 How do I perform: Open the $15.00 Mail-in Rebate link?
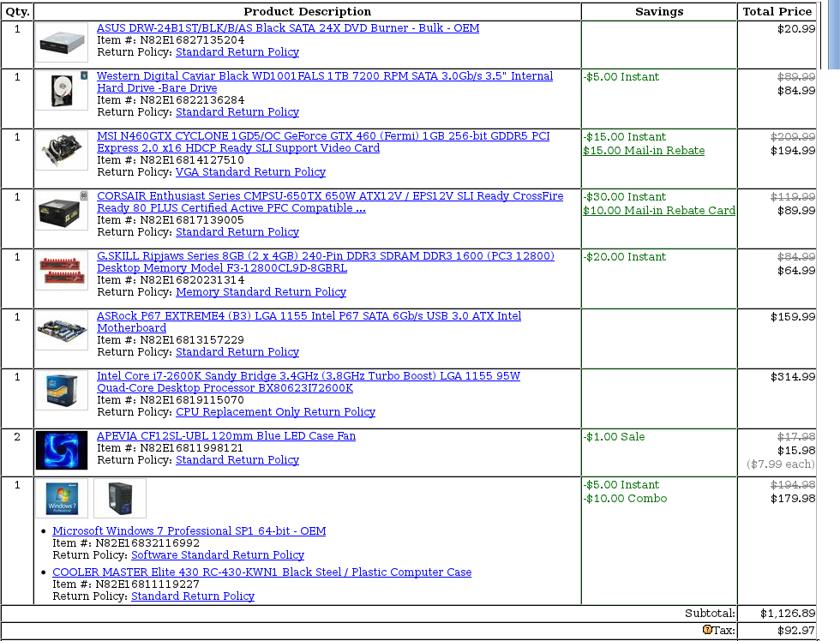click(x=644, y=151)
